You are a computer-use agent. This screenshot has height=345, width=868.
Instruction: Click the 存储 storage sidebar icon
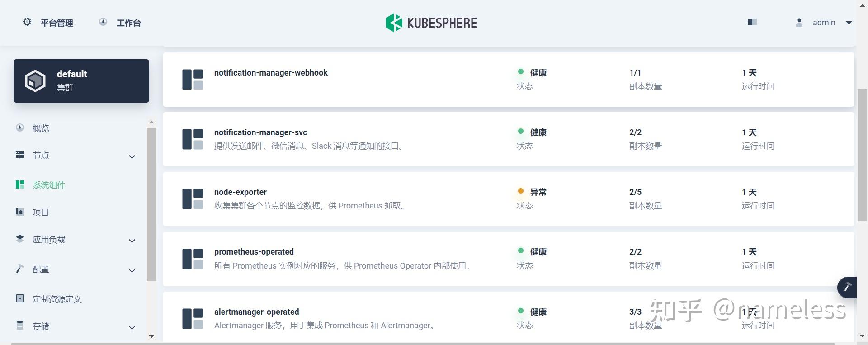tap(19, 326)
